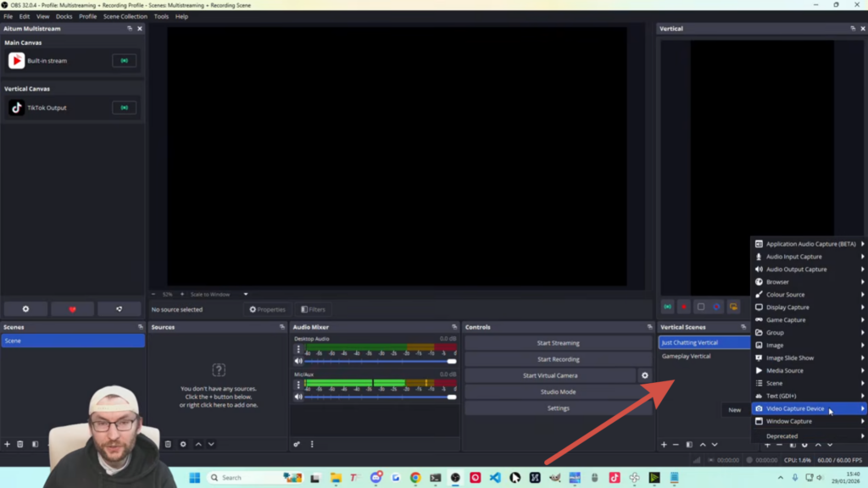Expand Display Capture submenu
Viewport: 868px width, 488px height.
click(809, 308)
